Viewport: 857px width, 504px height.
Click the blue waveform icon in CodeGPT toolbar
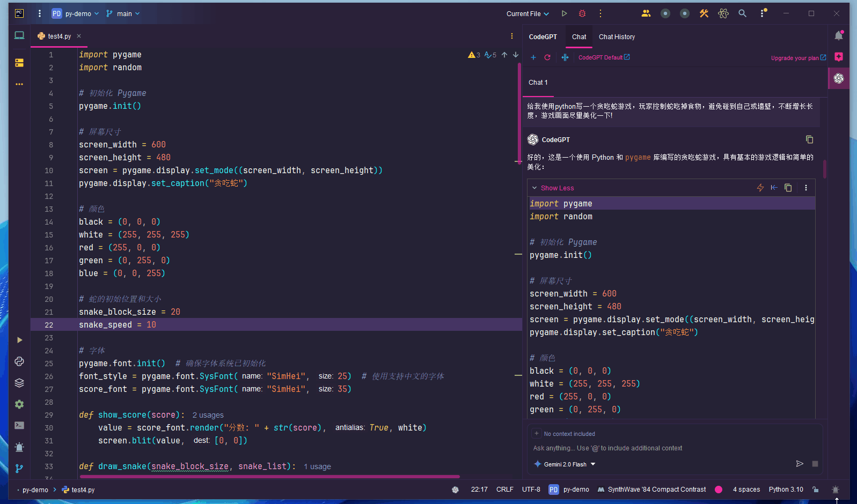pos(565,57)
